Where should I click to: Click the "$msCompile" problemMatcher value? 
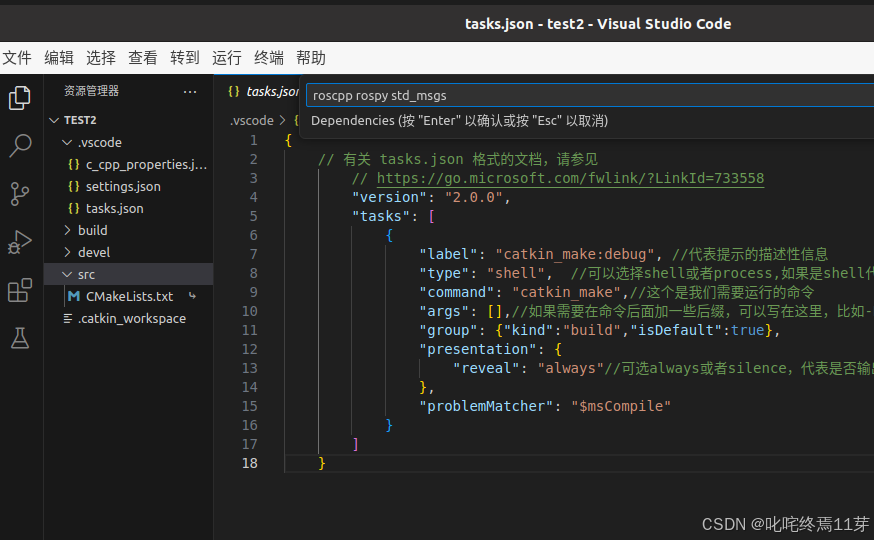620,406
